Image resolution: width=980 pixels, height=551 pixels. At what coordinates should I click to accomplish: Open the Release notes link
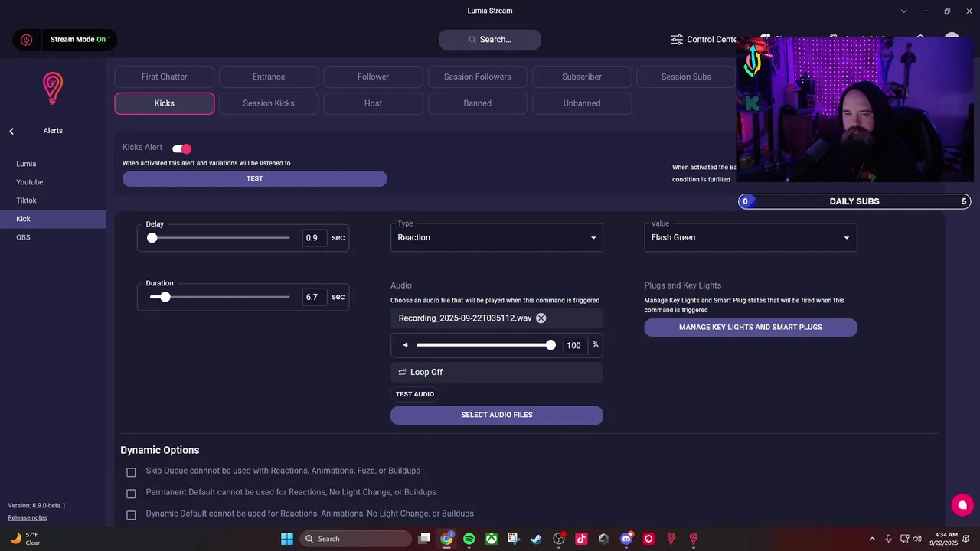[28, 518]
